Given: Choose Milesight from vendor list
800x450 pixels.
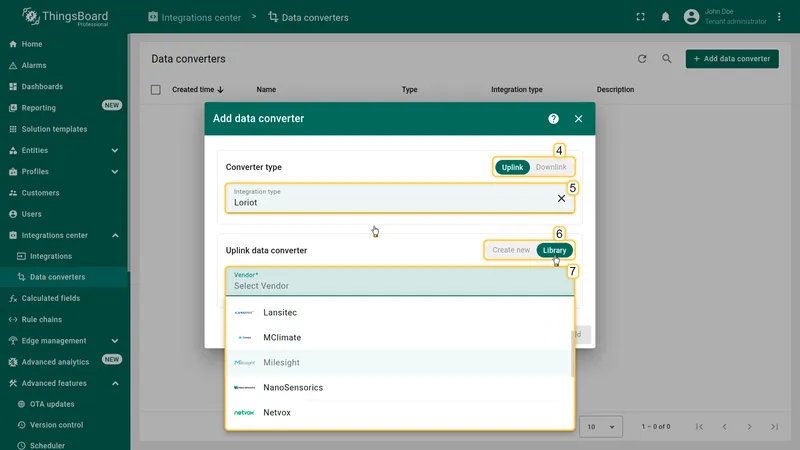Looking at the screenshot, I should point(399,363).
